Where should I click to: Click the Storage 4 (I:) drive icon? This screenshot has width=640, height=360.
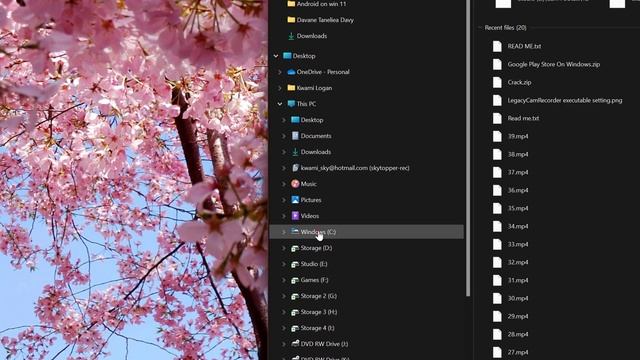pyautogui.click(x=295, y=328)
